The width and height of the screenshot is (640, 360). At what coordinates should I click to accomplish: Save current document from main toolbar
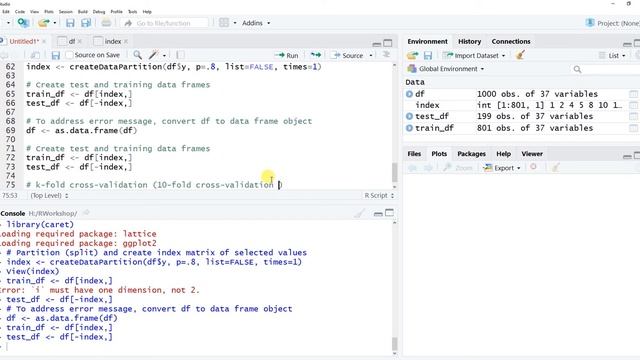70,23
